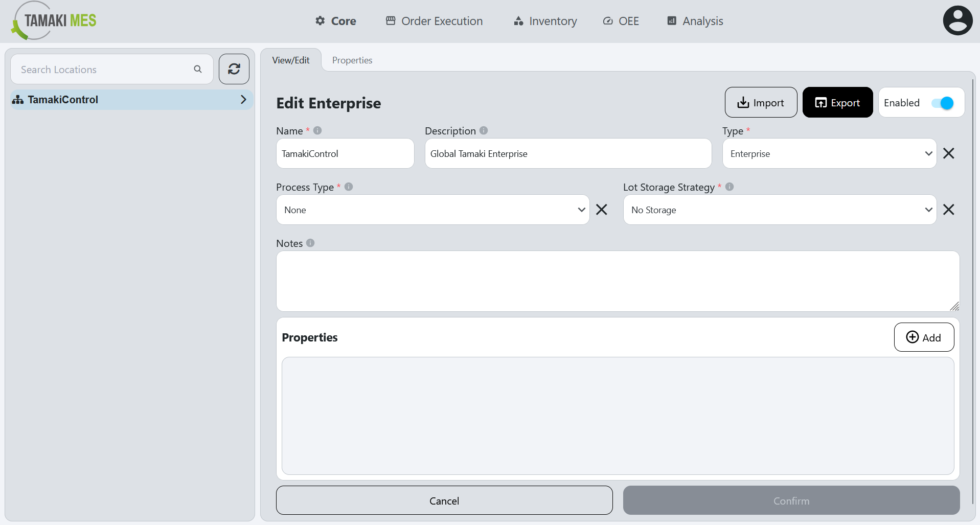980x525 pixels.
Task: Click the Analysis chart icon
Action: point(671,21)
